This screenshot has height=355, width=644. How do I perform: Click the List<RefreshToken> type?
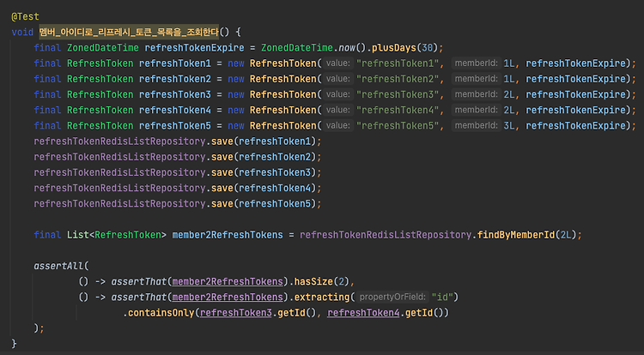pos(117,235)
